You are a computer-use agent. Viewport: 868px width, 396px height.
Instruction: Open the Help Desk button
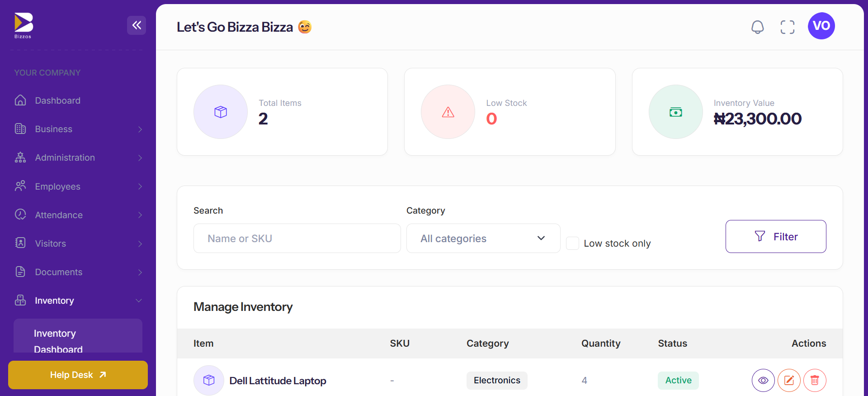coord(78,375)
